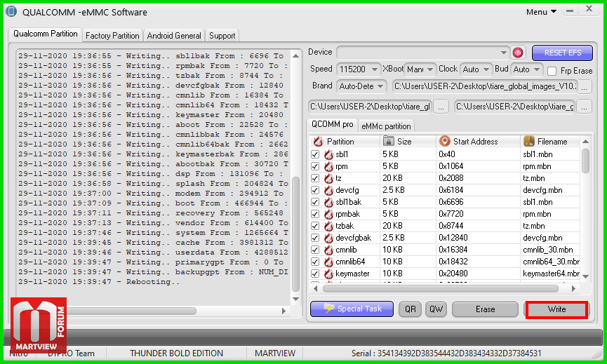The width and height of the screenshot is (607, 364).
Task: Uncheck the devcfg partition checkbox
Action: (x=314, y=190)
